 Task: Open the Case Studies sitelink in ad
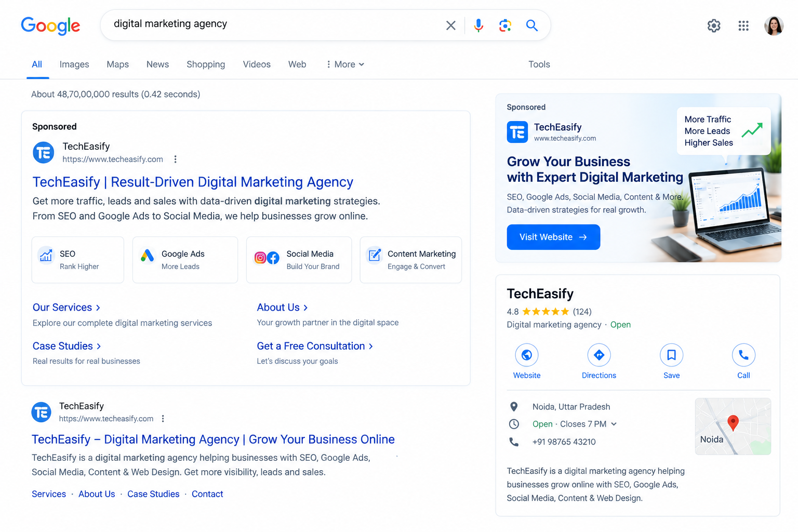pos(67,346)
